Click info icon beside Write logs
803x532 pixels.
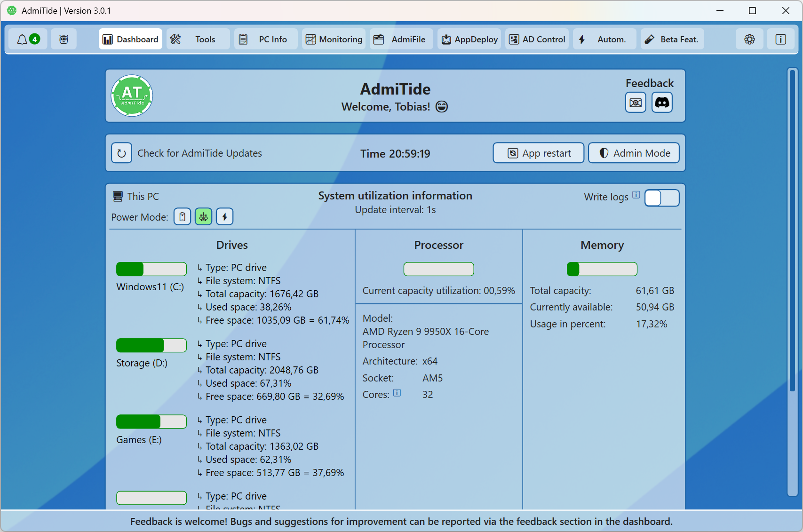[636, 195]
